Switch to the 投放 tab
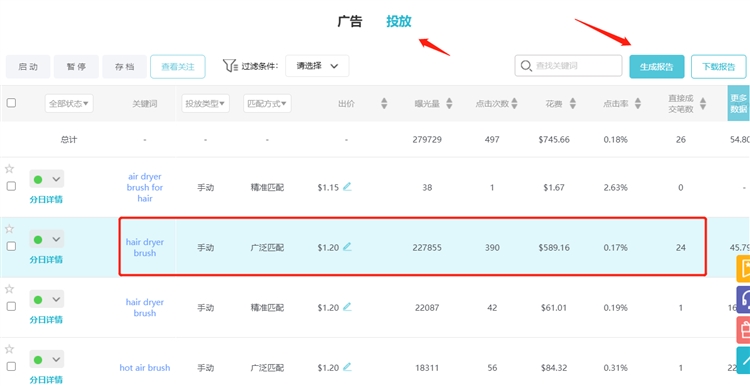 [399, 22]
